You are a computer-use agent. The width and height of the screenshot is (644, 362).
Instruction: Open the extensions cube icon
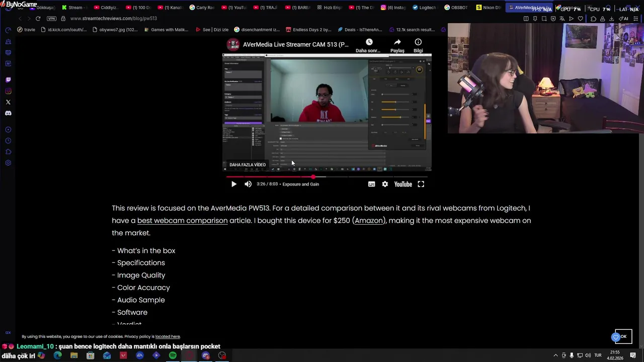coord(593,19)
